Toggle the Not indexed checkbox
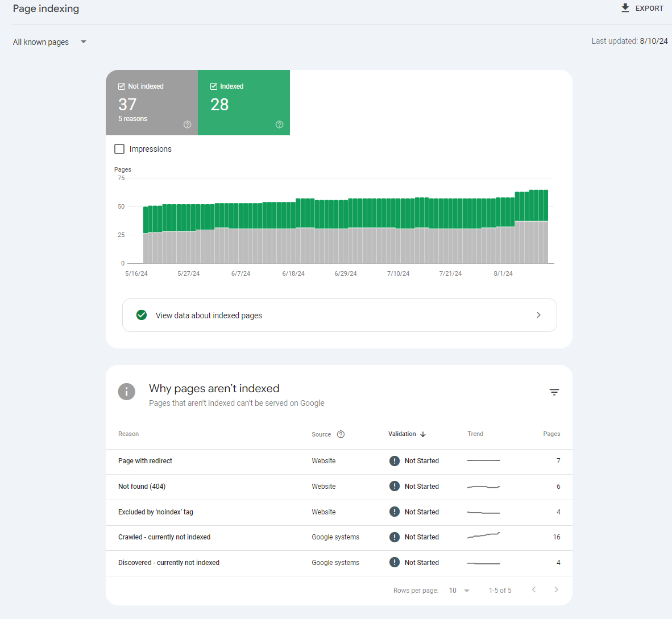672x619 pixels. 122,86
